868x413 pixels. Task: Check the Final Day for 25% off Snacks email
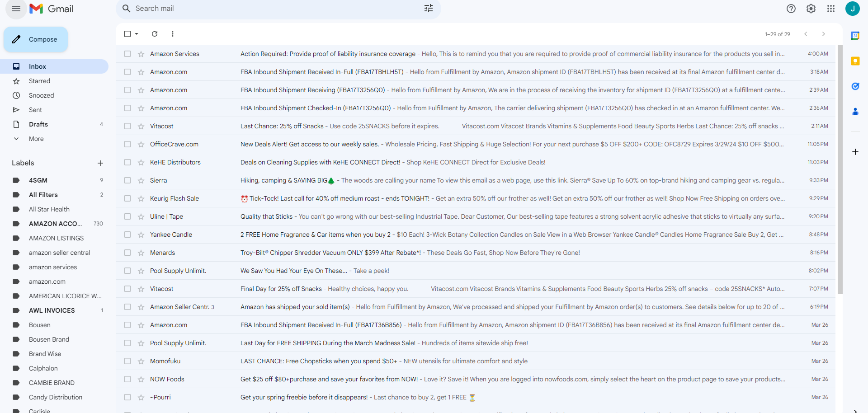tap(127, 289)
